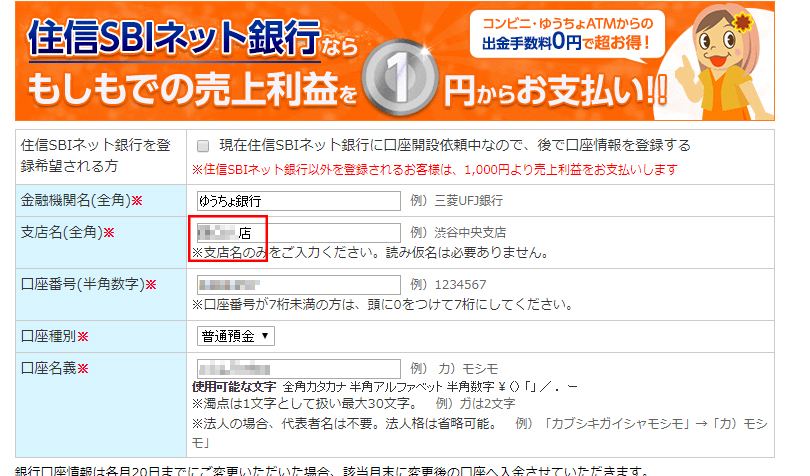810x476 pixels.
Task: Select the 口座種別 label
Action: (54, 336)
